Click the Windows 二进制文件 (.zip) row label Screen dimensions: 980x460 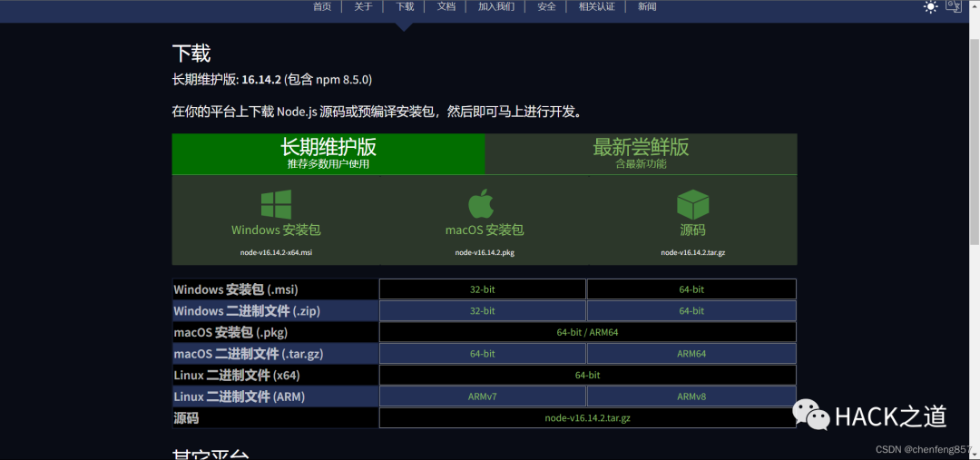pos(248,310)
